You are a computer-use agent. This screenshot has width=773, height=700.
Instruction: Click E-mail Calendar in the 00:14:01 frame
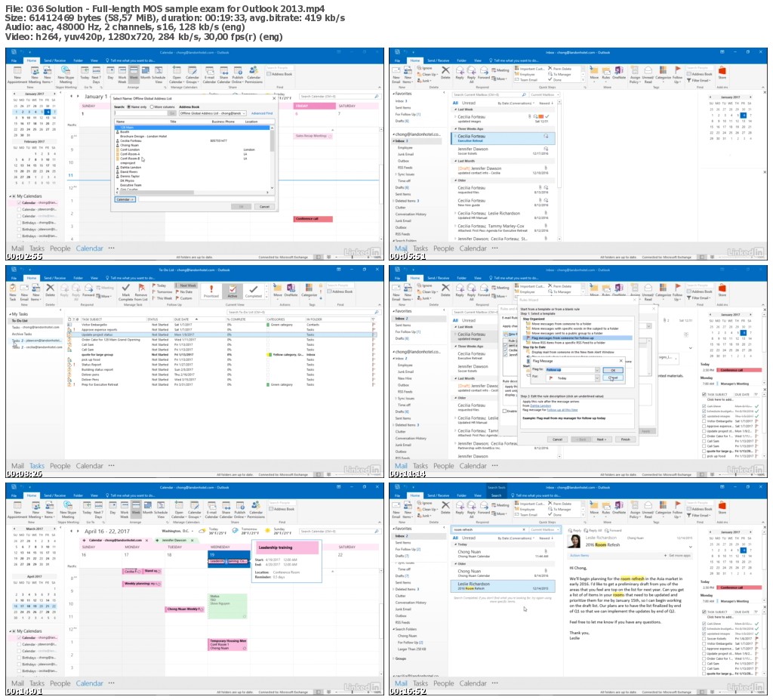pyautogui.click(x=211, y=510)
